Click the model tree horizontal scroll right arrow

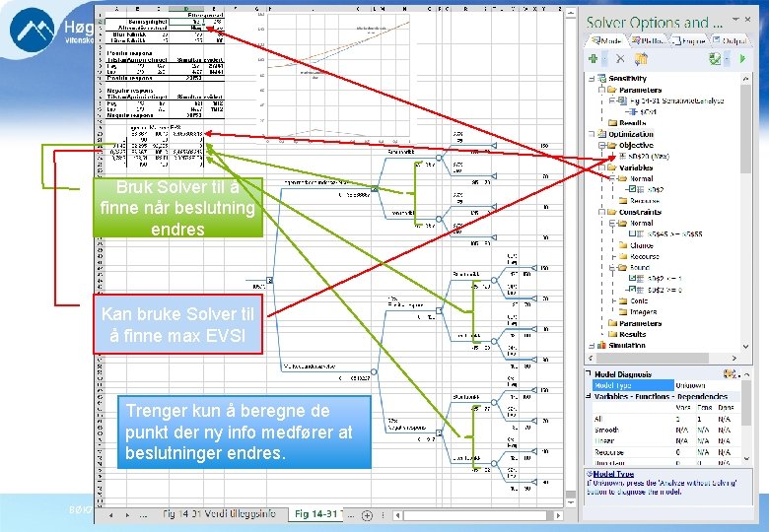[x=734, y=358]
